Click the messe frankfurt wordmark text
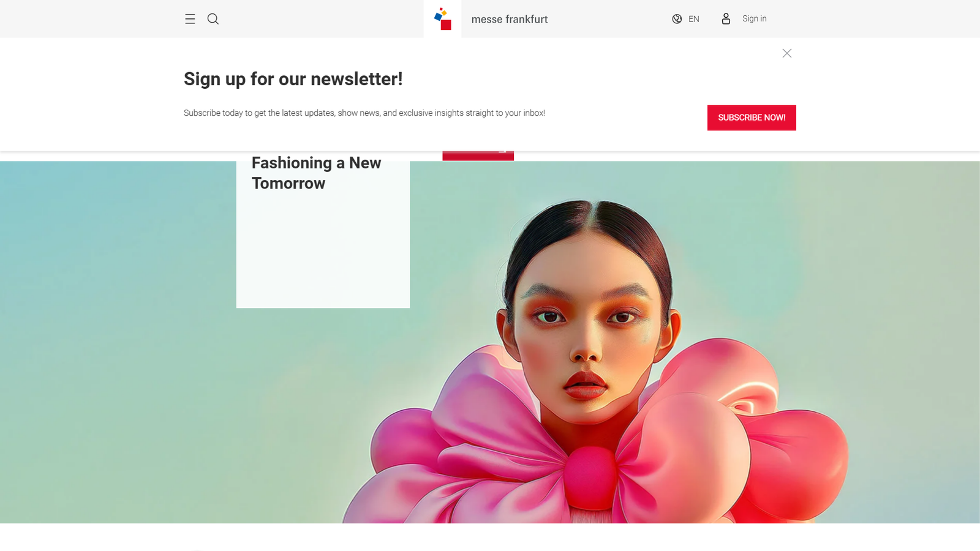The image size is (980, 551). pos(510,20)
